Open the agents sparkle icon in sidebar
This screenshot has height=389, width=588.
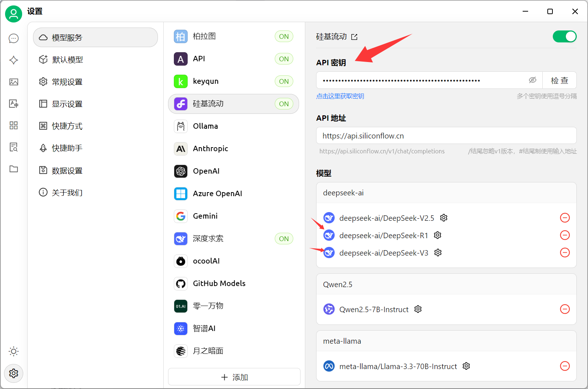pyautogui.click(x=14, y=60)
